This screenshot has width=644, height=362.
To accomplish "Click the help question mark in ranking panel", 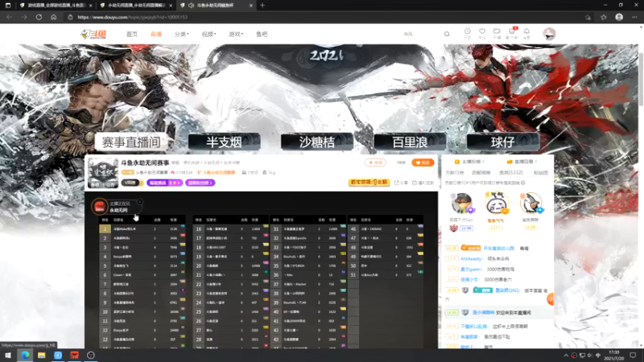I will click(522, 183).
